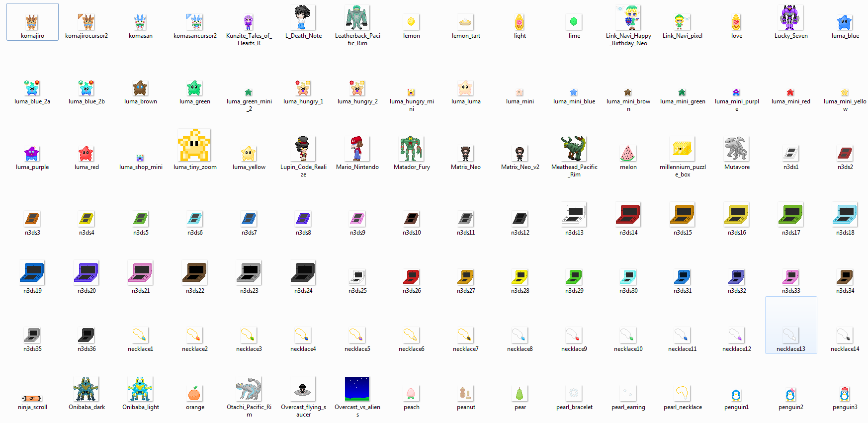Select the luma_tiny_zoom large star icon

tap(194, 145)
